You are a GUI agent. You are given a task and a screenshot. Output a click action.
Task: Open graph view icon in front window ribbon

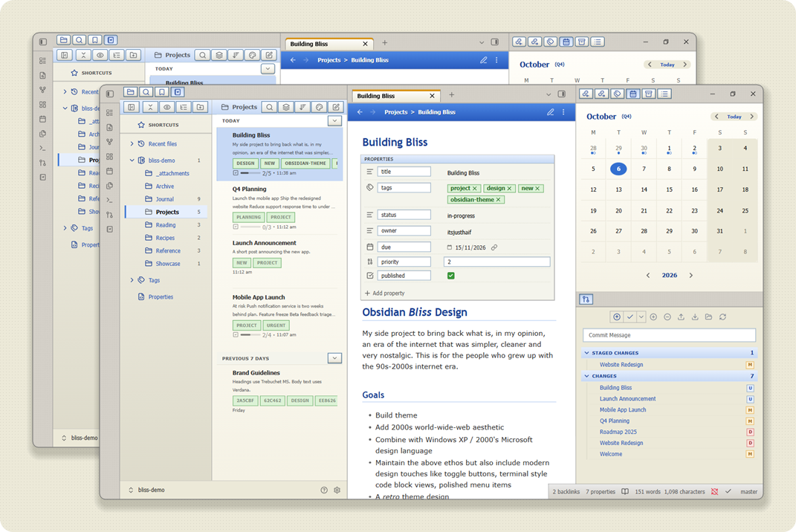pos(110,142)
